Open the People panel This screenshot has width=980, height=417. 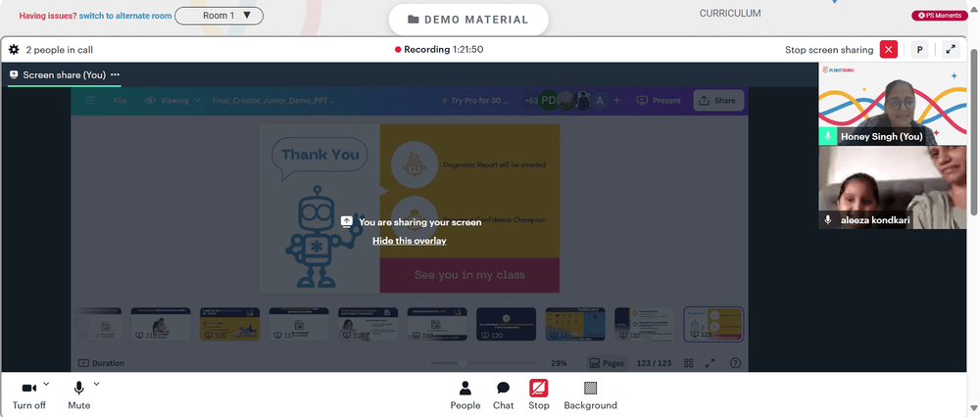(465, 395)
